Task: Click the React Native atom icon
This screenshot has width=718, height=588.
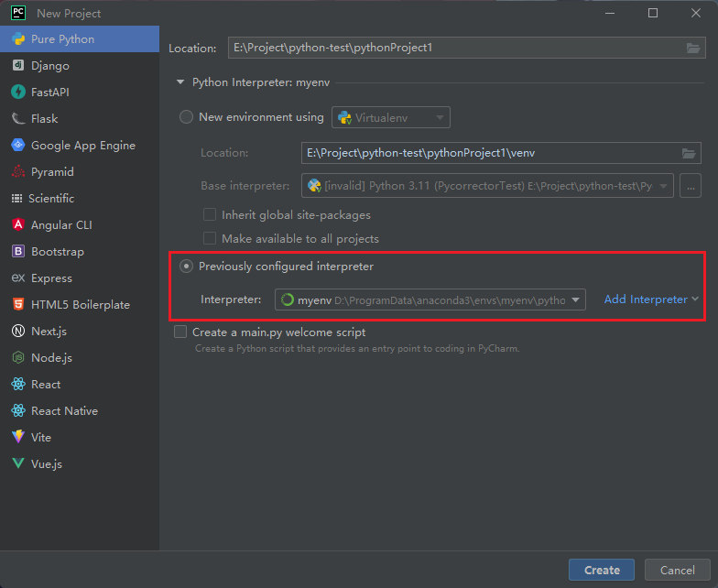Action: coord(18,410)
